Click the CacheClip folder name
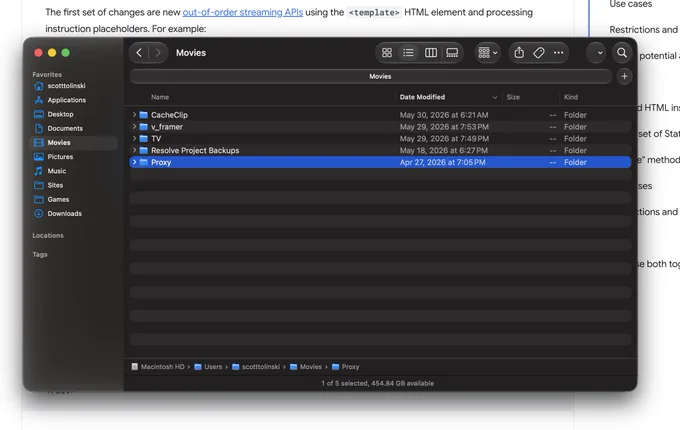 [169, 115]
